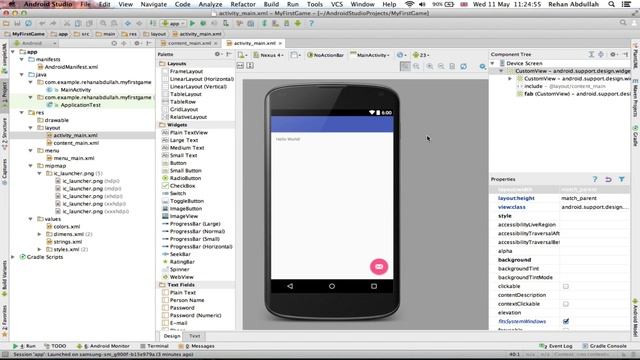Click the Zoom In icon above the preview
The width and height of the screenshot is (640, 360).
pyautogui.click(x=430, y=66)
